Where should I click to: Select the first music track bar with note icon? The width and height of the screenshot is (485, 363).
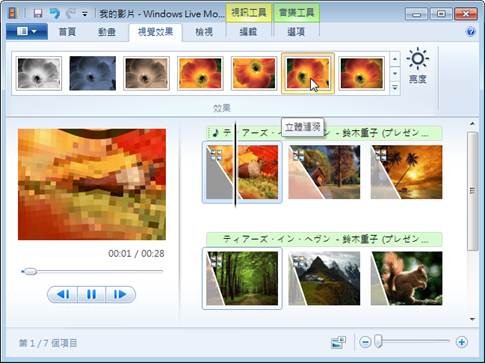click(324, 133)
